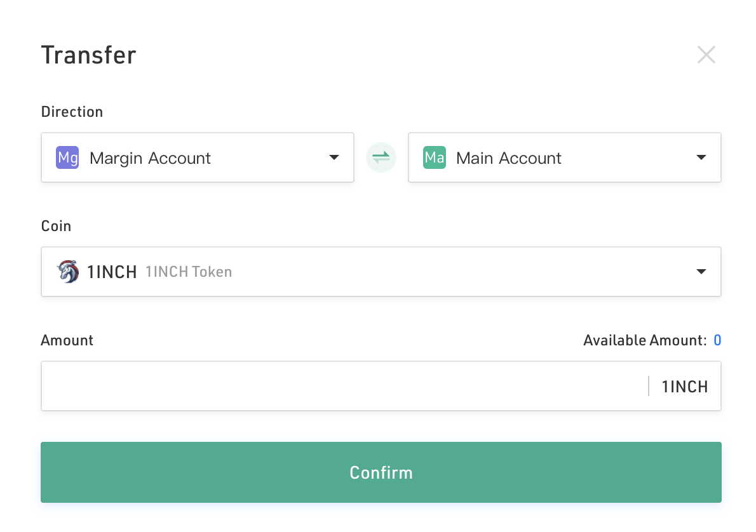
Task: Expand the Main Account dropdown arrow
Action: (x=701, y=157)
